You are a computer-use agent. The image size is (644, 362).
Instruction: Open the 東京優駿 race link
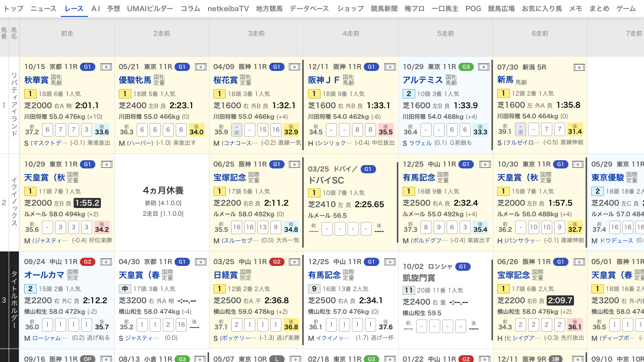[x=608, y=178]
